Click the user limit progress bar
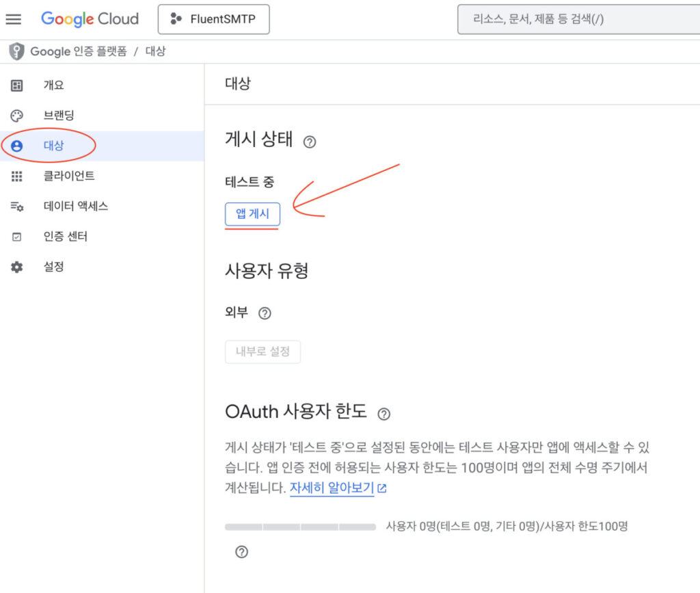Viewport: 700px width, 593px height. pos(301,527)
